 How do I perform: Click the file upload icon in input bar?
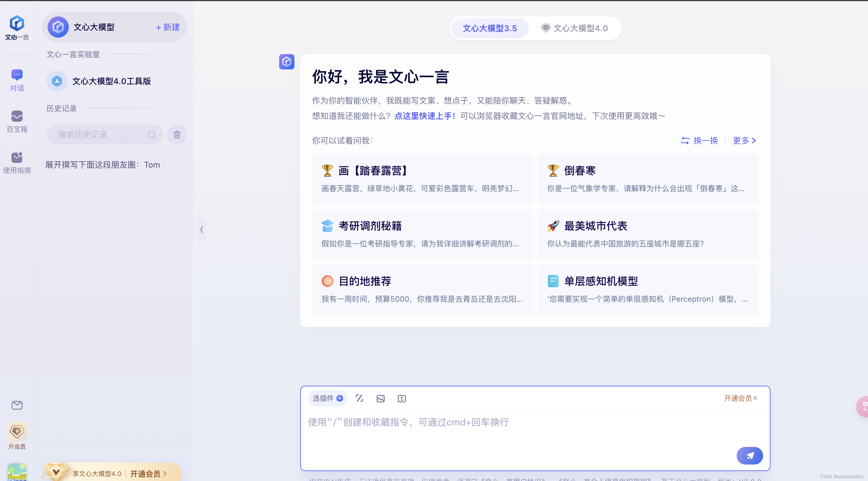coord(401,398)
